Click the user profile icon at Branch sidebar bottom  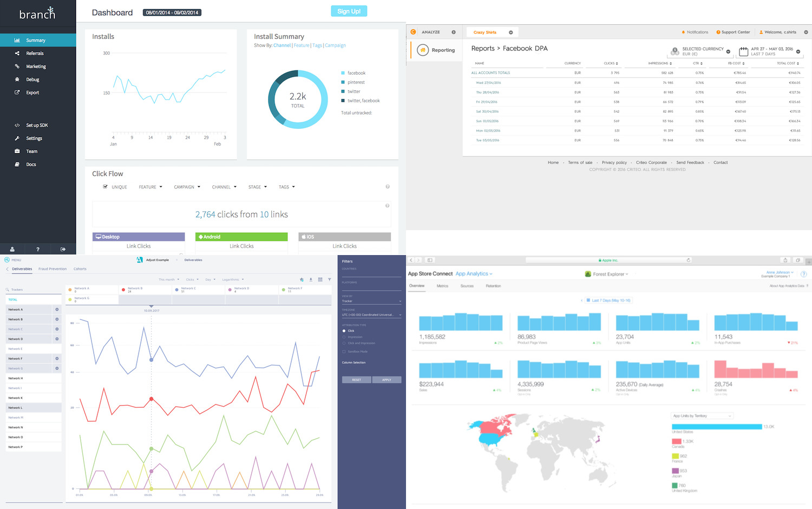click(x=12, y=249)
